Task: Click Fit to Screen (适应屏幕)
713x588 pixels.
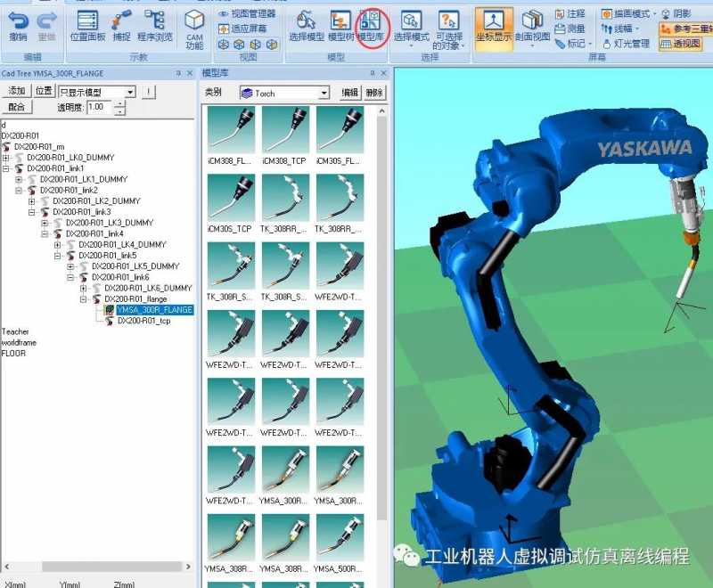Action: pyautogui.click(x=242, y=29)
